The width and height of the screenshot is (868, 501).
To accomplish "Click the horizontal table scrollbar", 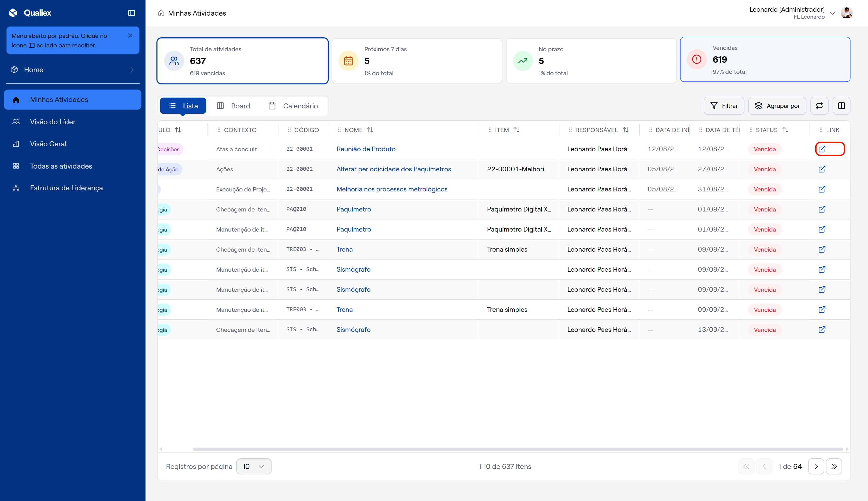I will tap(518, 449).
